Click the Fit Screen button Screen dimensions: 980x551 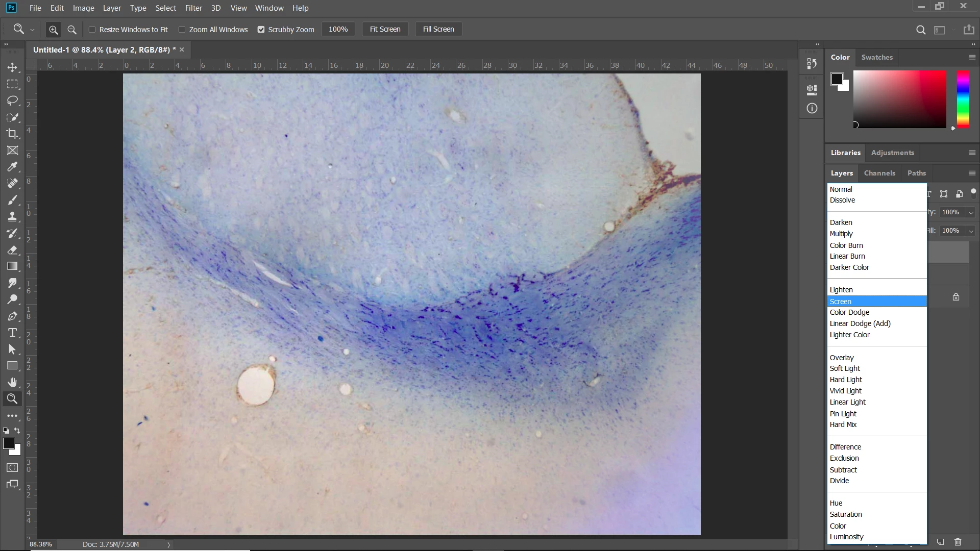[x=385, y=29]
